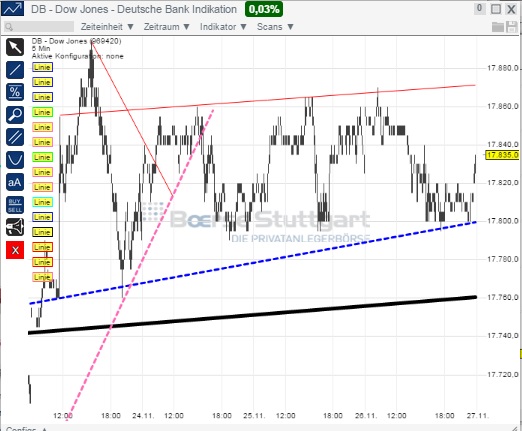Click the title "DB - Dow Jones - Deutsche Bank Indikation"
Screen dimensions: 522x431
(134, 9)
